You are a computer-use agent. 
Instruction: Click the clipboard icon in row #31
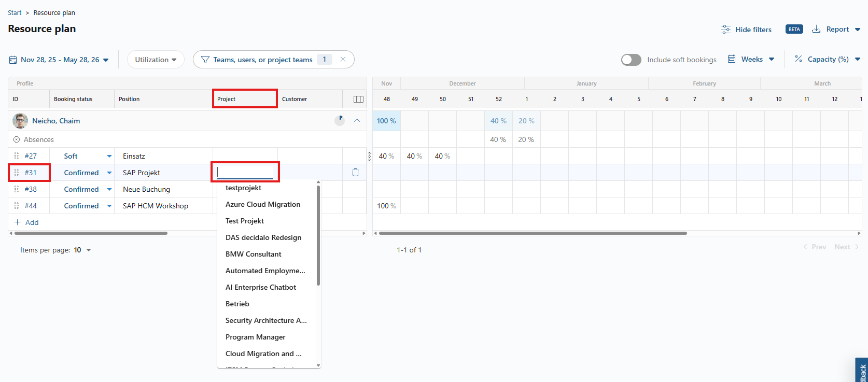pos(355,173)
